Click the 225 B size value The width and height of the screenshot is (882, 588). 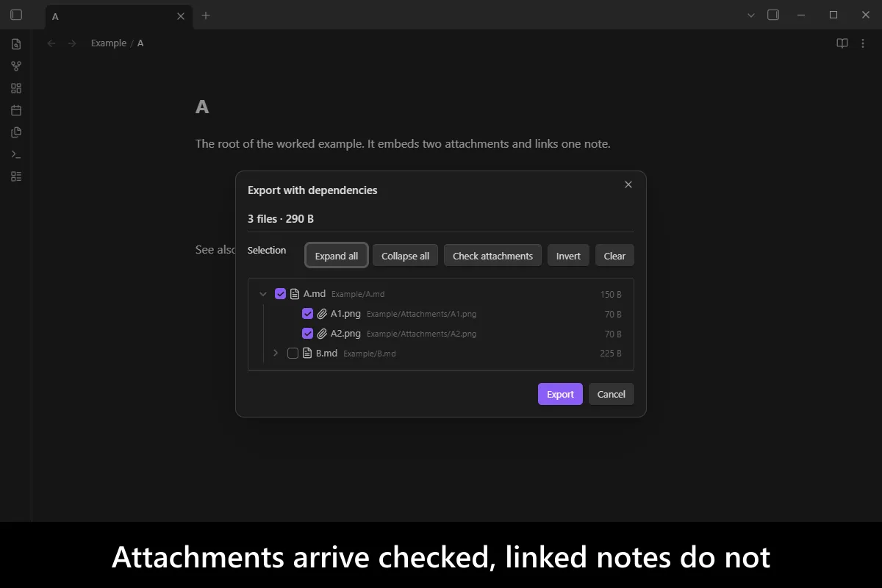[x=611, y=354]
